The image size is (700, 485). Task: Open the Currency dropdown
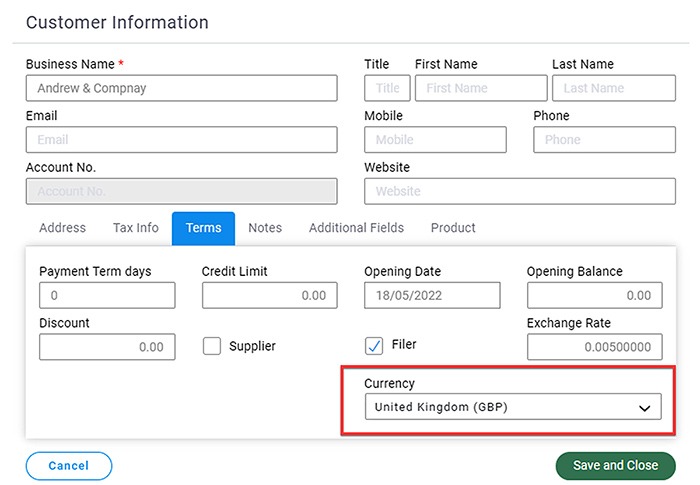tap(513, 406)
